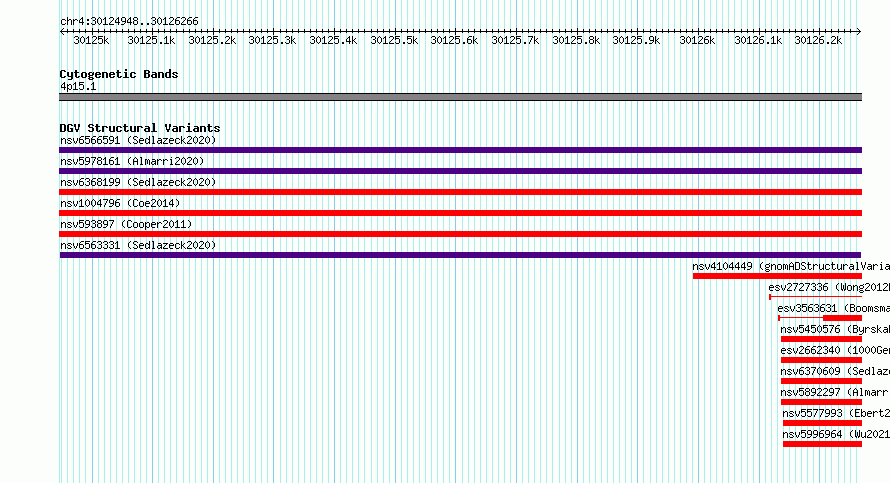
Task: Click the red bar of esv2662340
Action: coord(821,360)
